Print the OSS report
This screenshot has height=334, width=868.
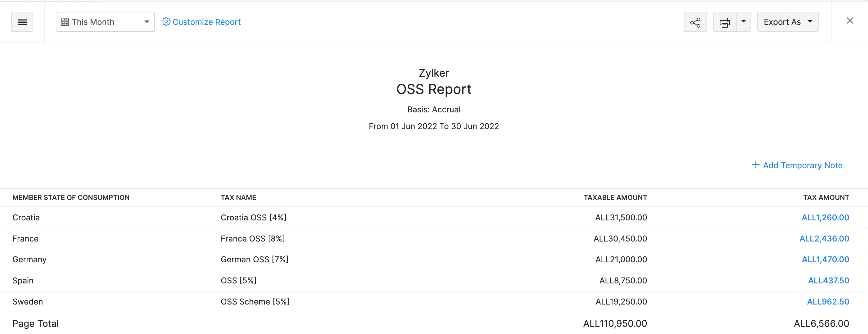[724, 22]
